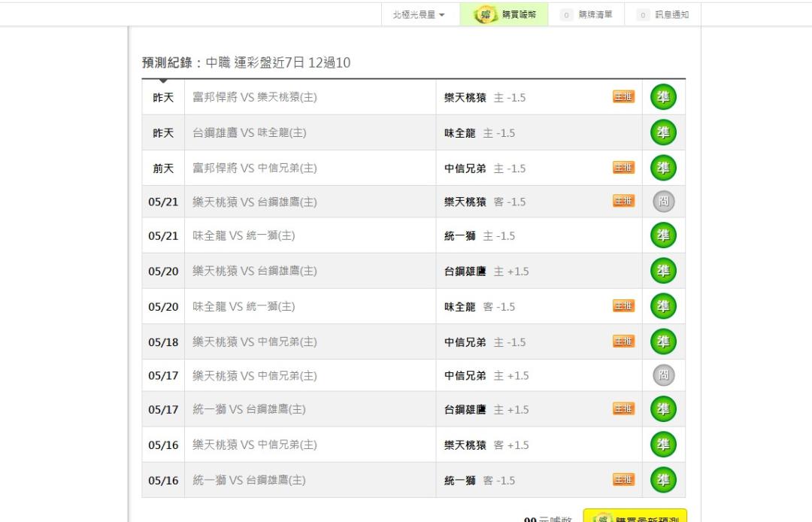The image size is (812, 522).
Task: Click 05/16 matchup 統一獅 VS 台鋼雄鷹(主)
Action: (x=249, y=480)
